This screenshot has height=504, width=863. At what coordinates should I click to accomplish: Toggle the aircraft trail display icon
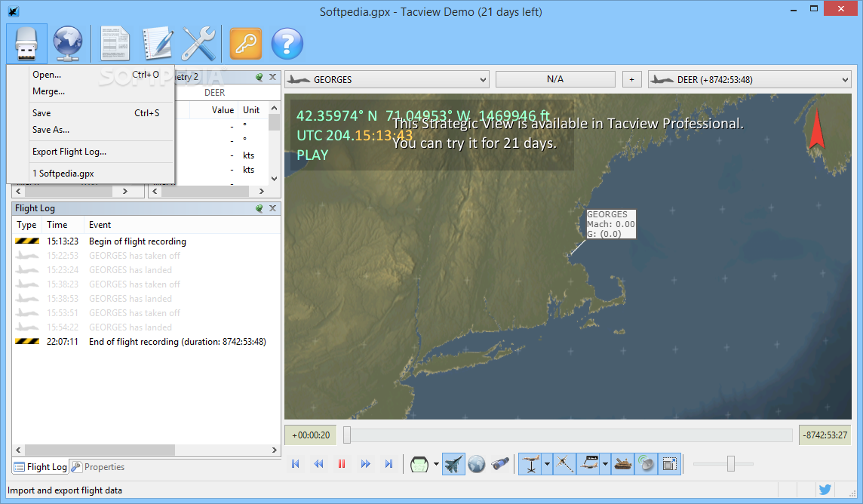click(565, 464)
